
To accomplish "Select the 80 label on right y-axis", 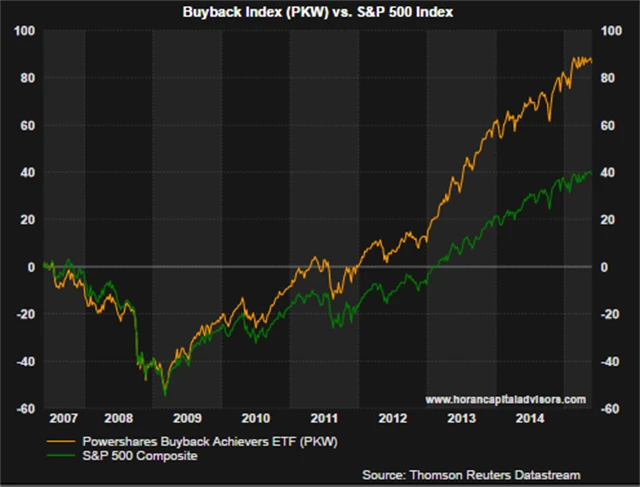I will pos(607,78).
